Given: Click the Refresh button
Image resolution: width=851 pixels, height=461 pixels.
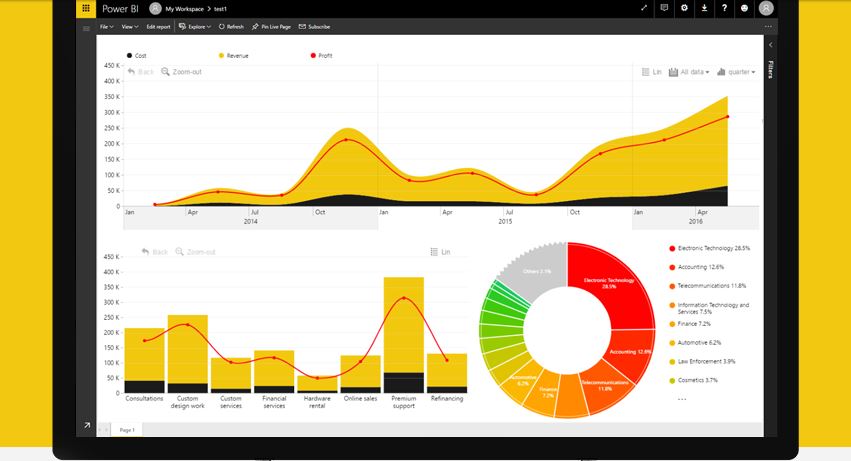Looking at the screenshot, I should pyautogui.click(x=231, y=27).
